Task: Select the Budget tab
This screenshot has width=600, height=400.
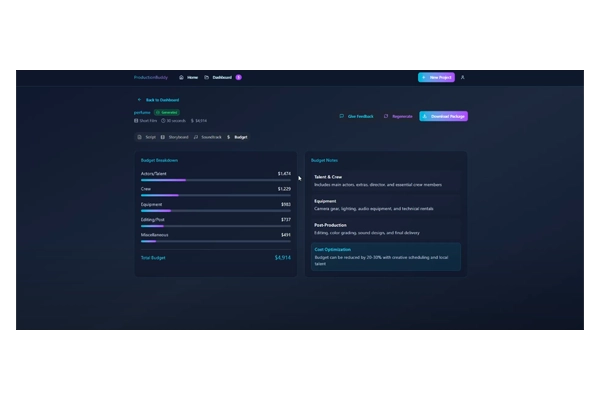Action: pos(238,136)
